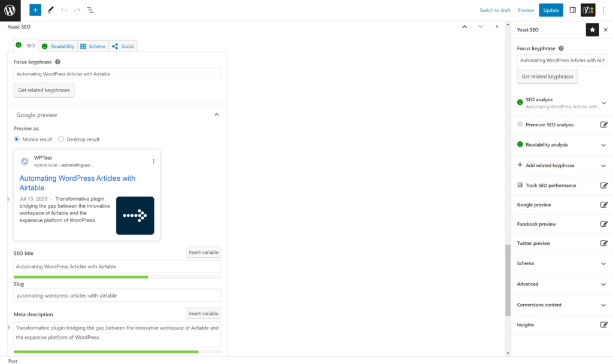The width and height of the screenshot is (613, 364).
Task: Click Switch to draft link
Action: coord(495,10)
